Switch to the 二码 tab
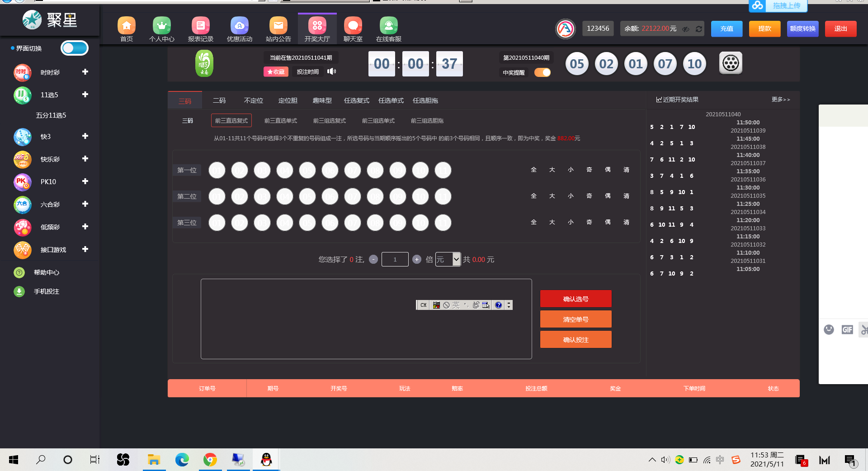868x471 pixels. click(x=219, y=100)
